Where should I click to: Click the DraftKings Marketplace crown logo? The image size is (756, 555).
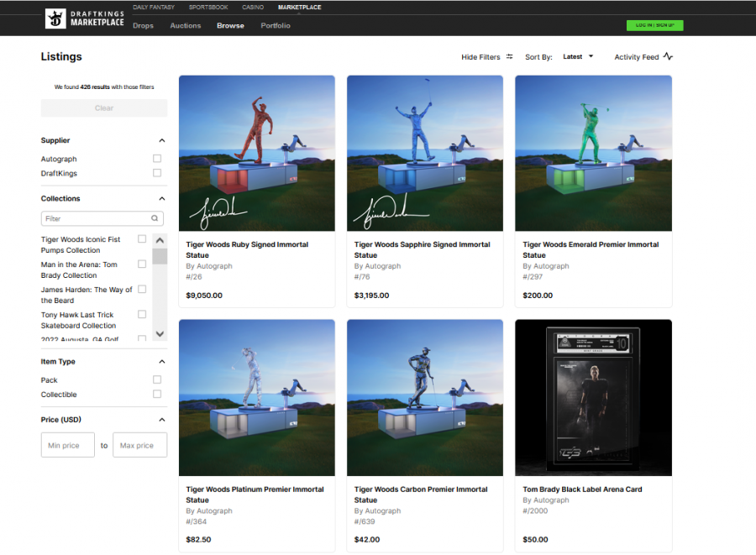[55, 18]
